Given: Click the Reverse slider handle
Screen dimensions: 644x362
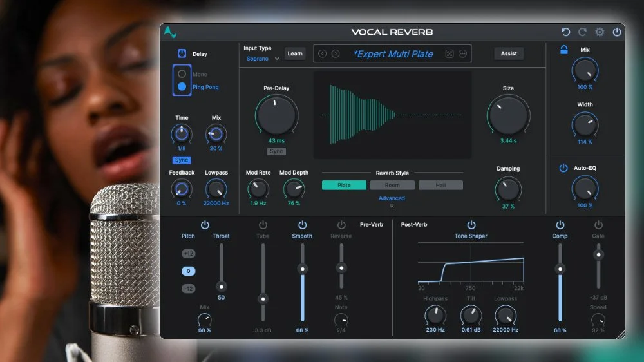Looking at the screenshot, I should tap(341, 268).
